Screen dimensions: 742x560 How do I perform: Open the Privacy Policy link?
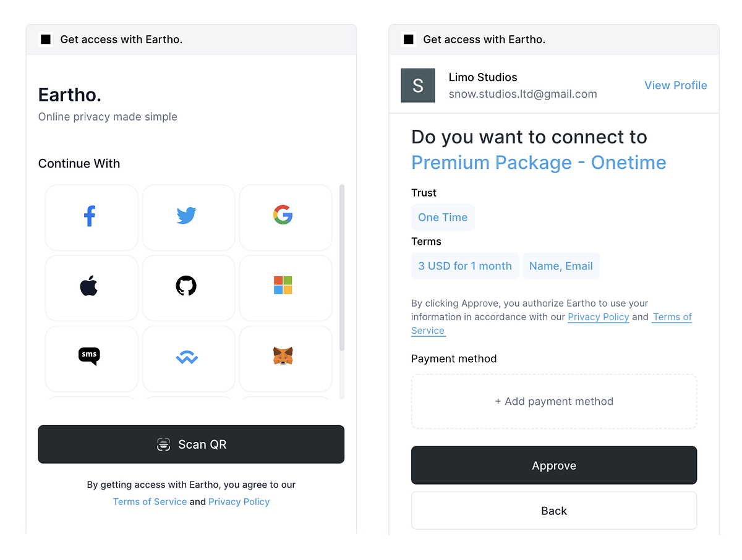click(598, 316)
